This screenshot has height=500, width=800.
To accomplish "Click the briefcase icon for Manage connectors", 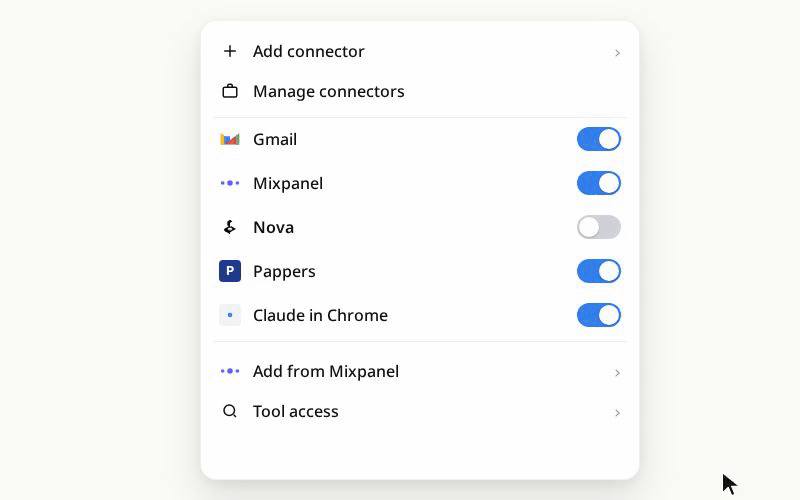I will (230, 91).
